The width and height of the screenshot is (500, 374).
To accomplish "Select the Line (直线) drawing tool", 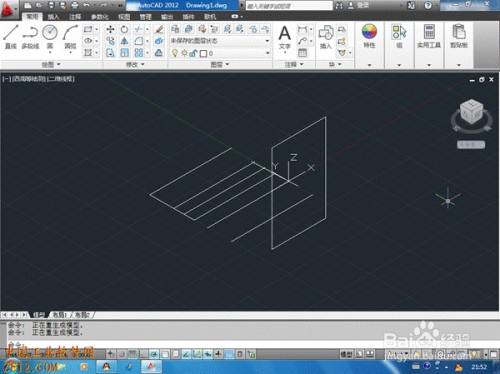I will click(11, 37).
